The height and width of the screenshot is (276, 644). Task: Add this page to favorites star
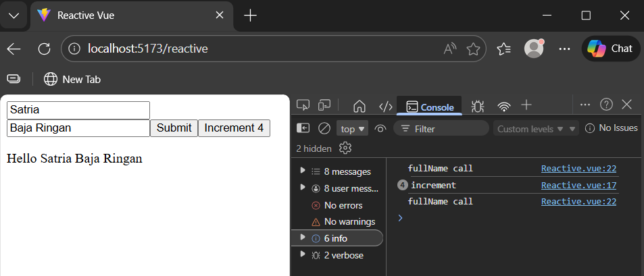pyautogui.click(x=473, y=49)
